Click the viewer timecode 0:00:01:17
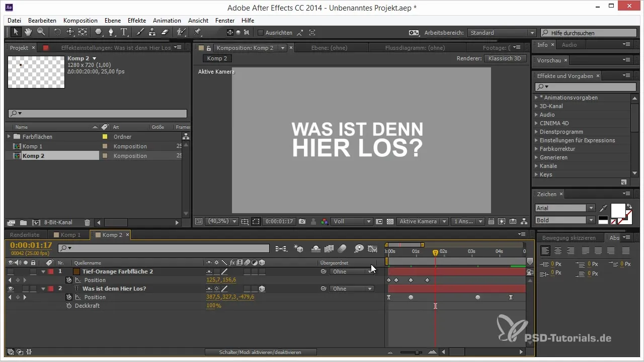Screen dimensions: 644x362 tap(279, 221)
